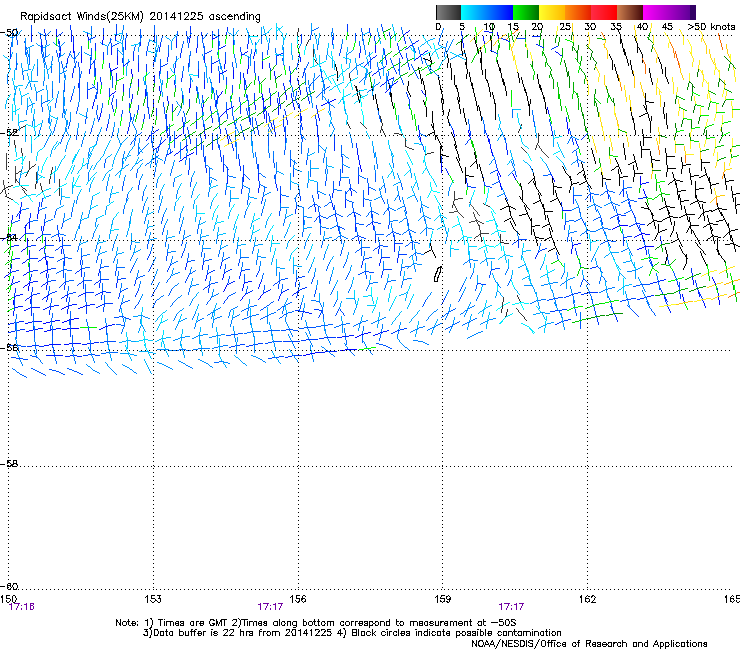Click the longitude label '156'

point(298,599)
